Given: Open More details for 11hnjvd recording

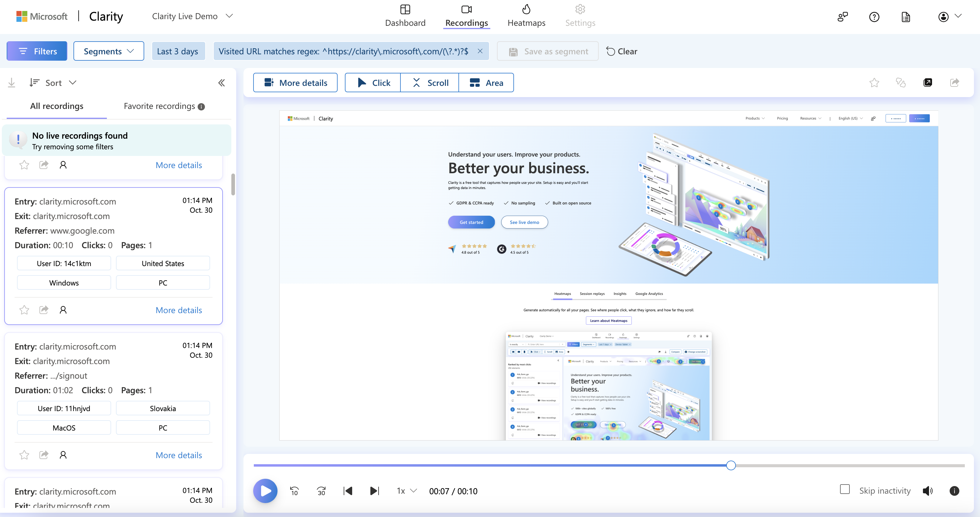Looking at the screenshot, I should 179,455.
